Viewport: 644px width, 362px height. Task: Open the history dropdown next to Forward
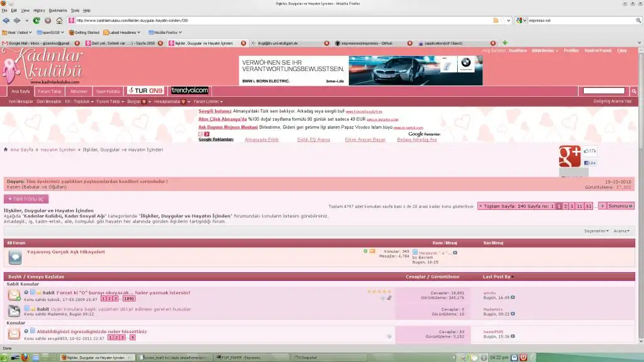26,20
